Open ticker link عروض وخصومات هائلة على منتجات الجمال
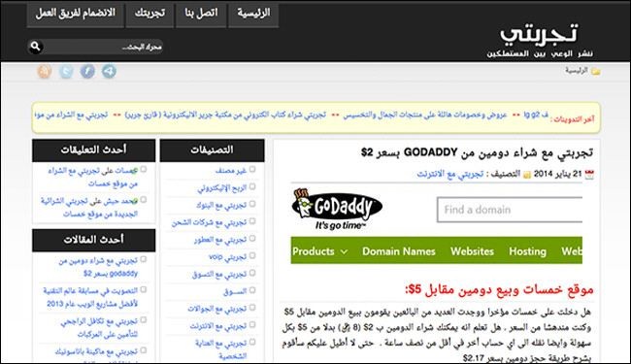This screenshot has width=631, height=364. 425,116
